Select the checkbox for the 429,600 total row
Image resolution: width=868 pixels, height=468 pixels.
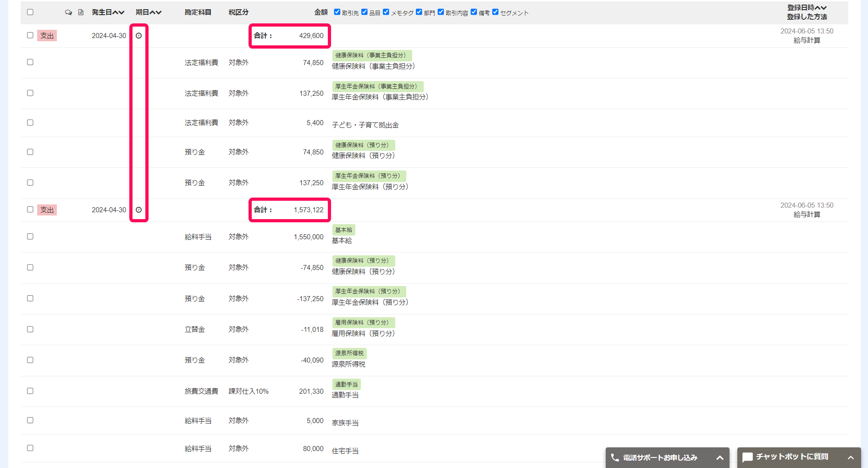(x=30, y=35)
